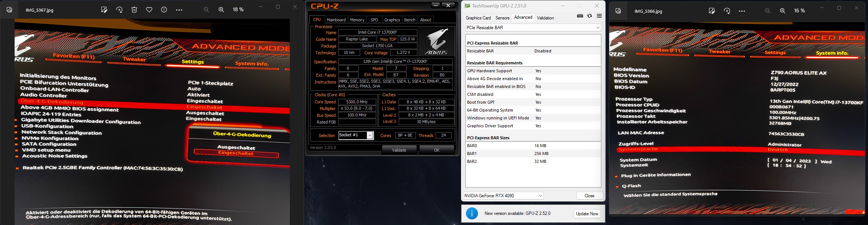The width and height of the screenshot is (868, 225).
Task: Click the Threads value 24 in CPU-Z
Action: point(444,135)
